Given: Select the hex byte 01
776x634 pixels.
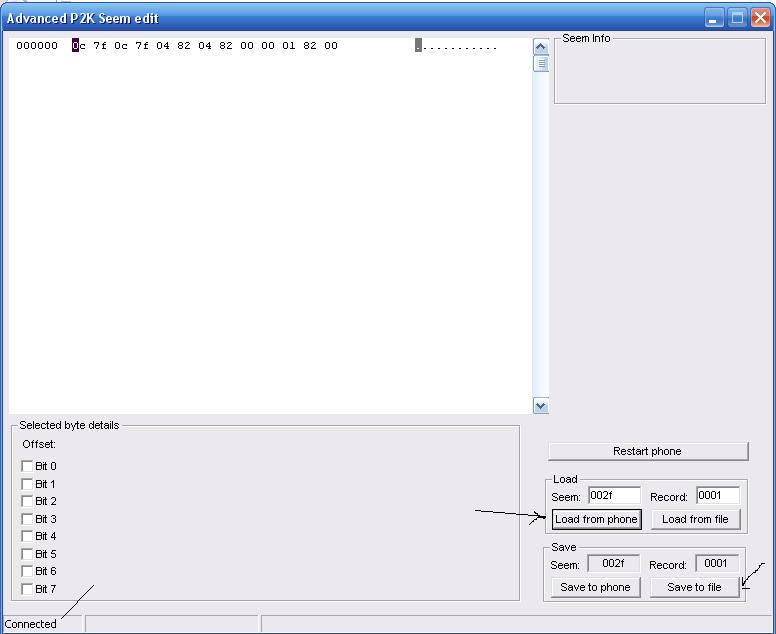Looking at the screenshot, I should point(289,46).
